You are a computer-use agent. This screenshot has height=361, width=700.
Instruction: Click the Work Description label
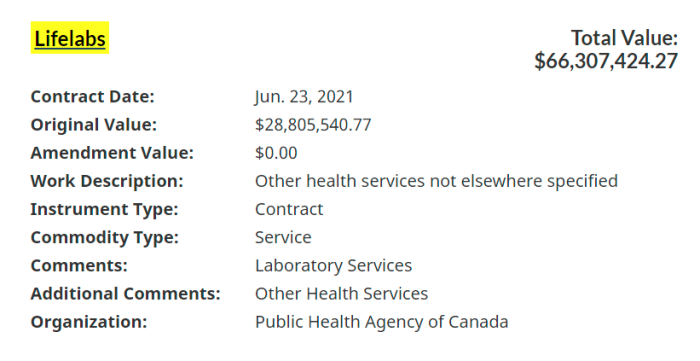click(x=107, y=181)
